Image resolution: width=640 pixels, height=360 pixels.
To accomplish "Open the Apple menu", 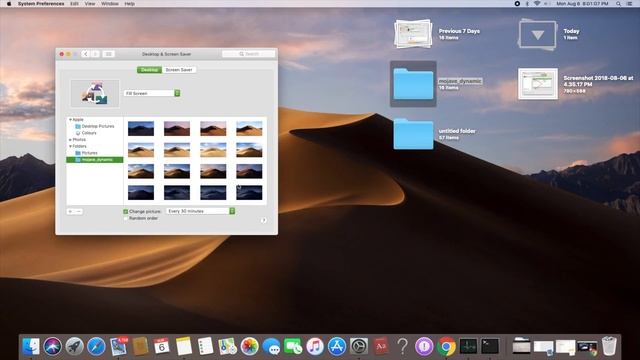I will click(x=9, y=4).
